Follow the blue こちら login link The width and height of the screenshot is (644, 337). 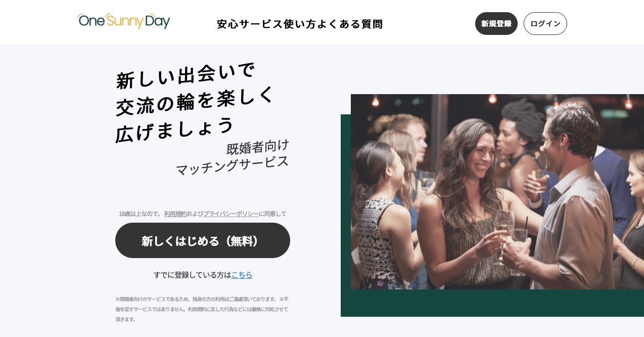tap(242, 275)
